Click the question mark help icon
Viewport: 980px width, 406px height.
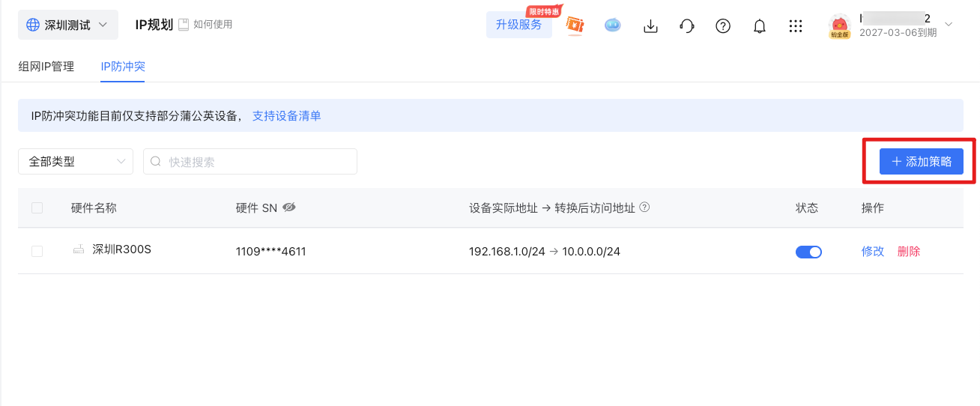(723, 26)
